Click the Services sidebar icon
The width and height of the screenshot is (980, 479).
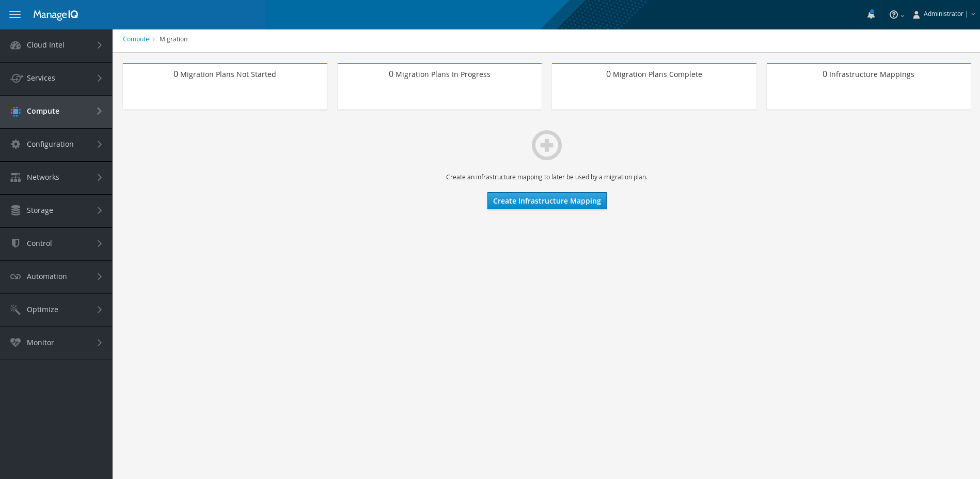[16, 78]
